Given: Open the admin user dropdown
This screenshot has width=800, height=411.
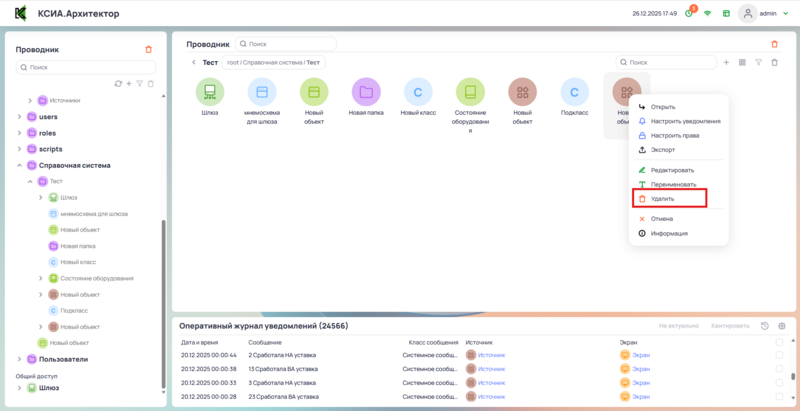Looking at the screenshot, I should point(764,14).
